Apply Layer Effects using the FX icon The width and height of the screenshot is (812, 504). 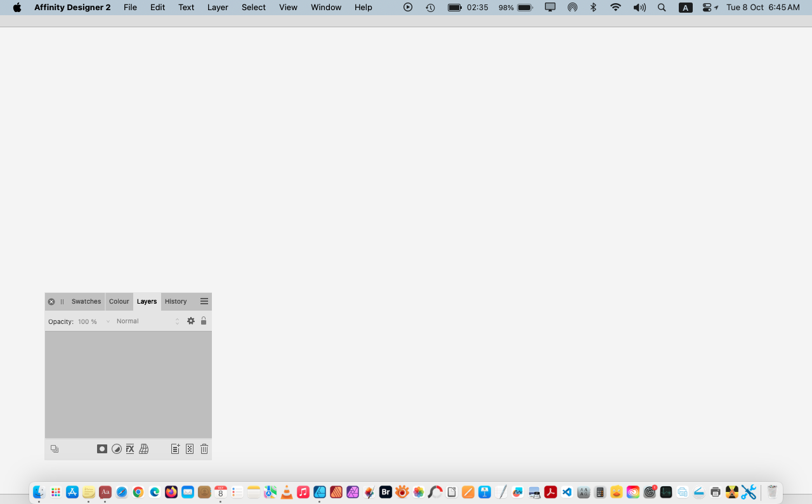click(x=130, y=449)
